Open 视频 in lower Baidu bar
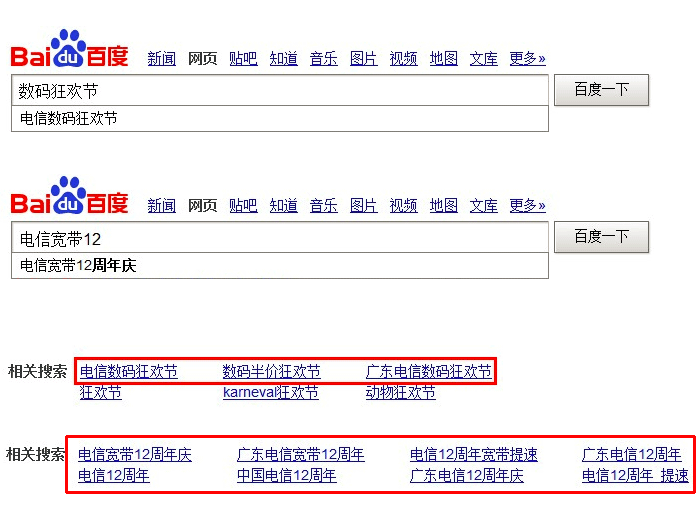 pyautogui.click(x=404, y=206)
